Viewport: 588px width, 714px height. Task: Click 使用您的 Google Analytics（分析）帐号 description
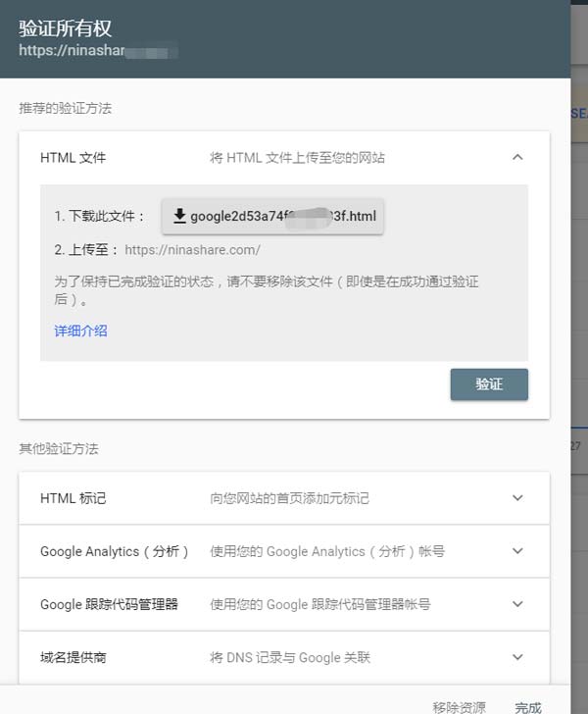pyautogui.click(x=327, y=551)
